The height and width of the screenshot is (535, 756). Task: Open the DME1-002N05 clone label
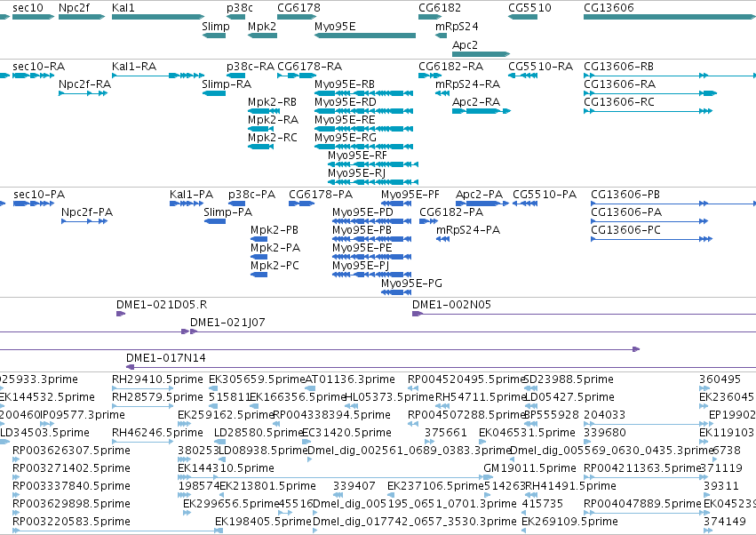coord(452,305)
